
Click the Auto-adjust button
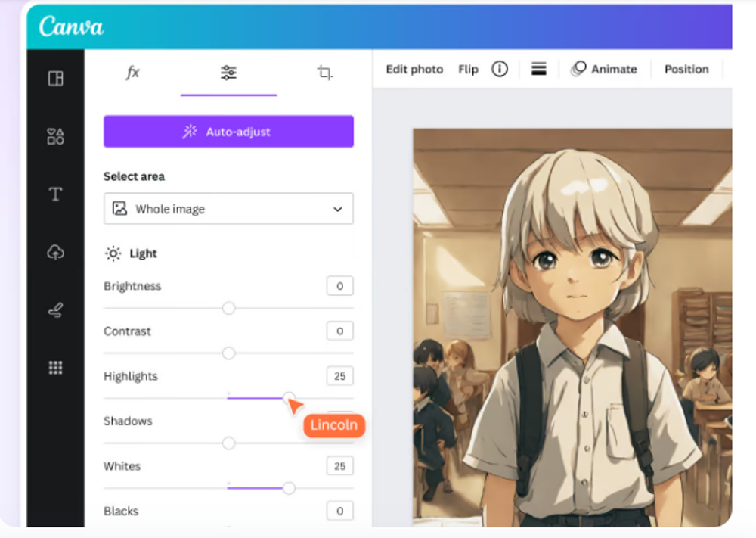point(228,131)
